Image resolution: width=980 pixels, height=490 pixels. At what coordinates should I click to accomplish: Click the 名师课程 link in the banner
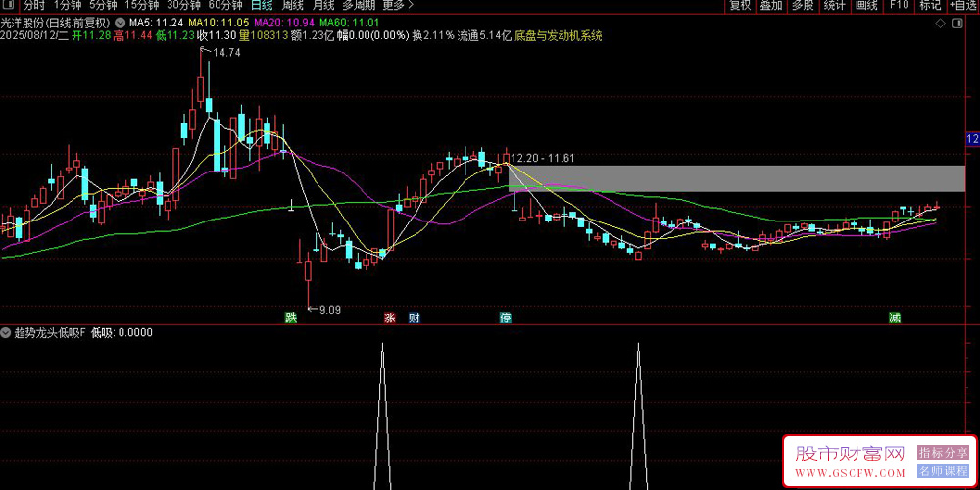pos(943,471)
